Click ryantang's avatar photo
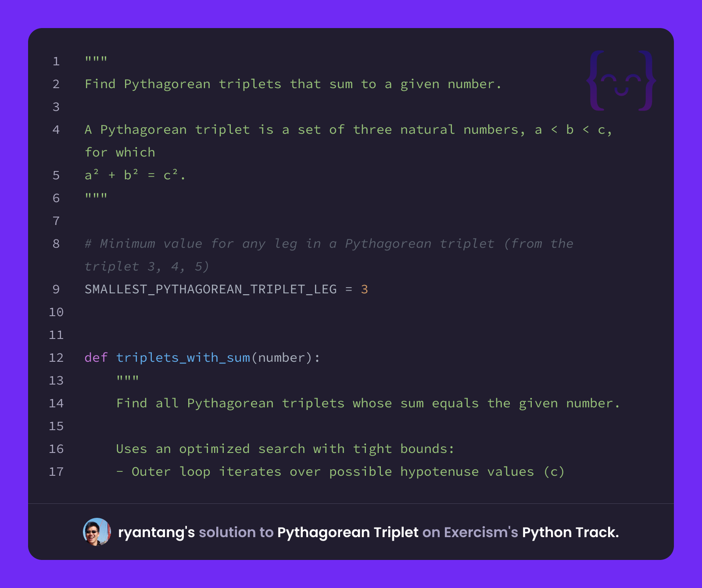This screenshot has width=702, height=588. [x=97, y=532]
